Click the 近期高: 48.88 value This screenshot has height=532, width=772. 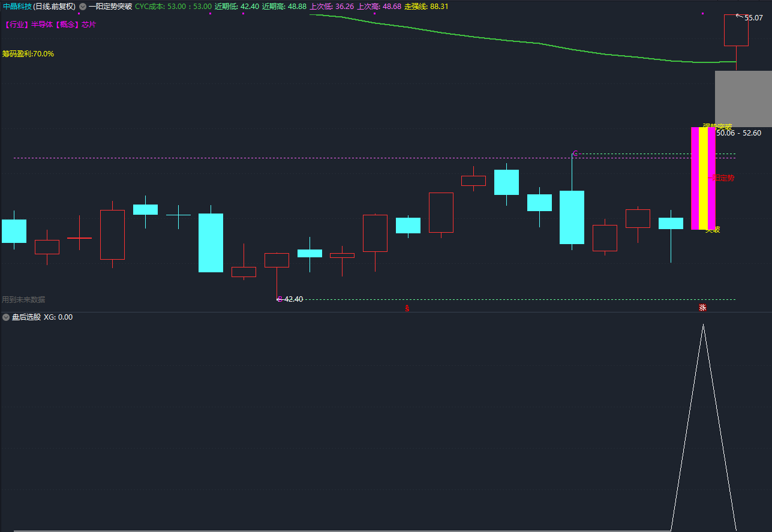tap(284, 7)
